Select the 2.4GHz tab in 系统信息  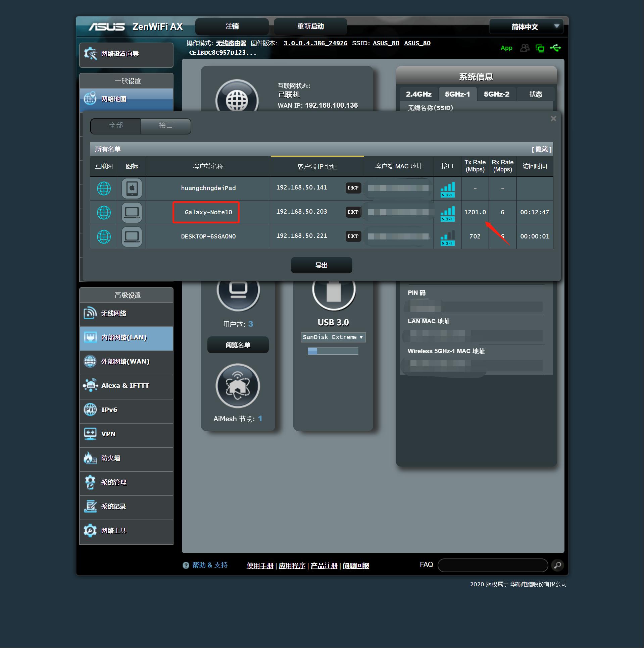[419, 94]
